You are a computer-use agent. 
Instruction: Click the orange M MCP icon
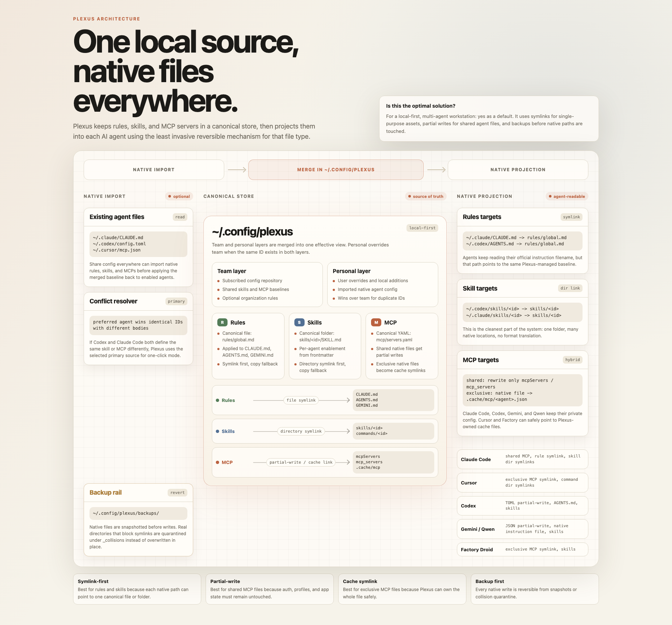pyautogui.click(x=376, y=322)
